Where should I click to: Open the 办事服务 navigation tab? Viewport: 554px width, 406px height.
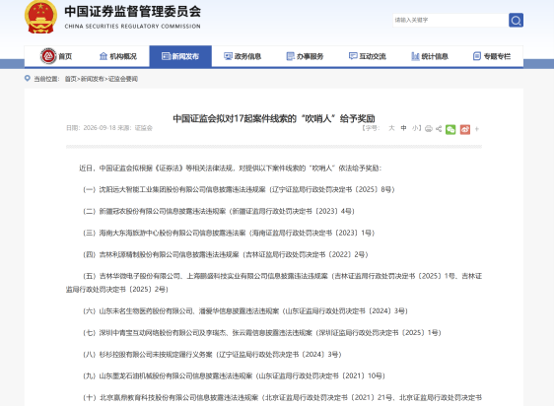305,56
